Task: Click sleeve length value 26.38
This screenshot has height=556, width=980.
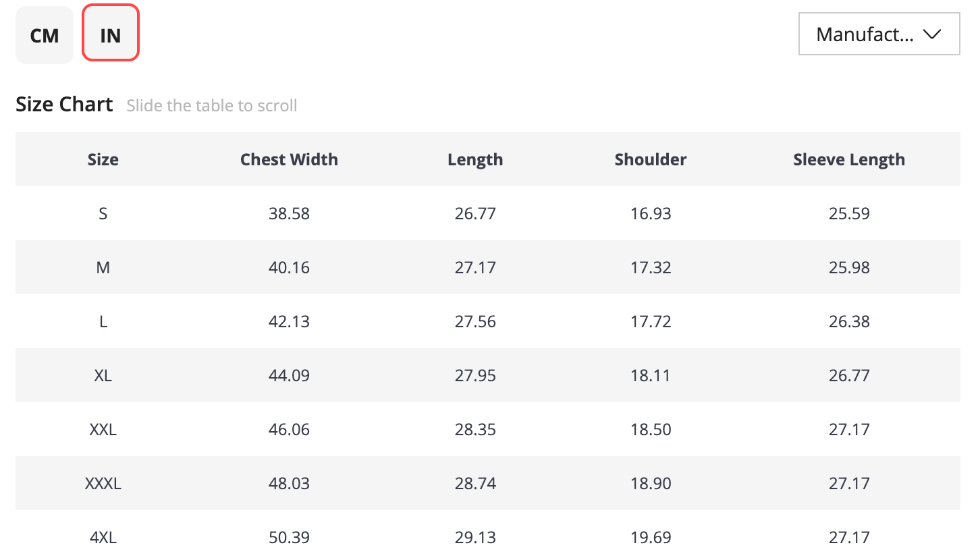Action: [x=849, y=322]
